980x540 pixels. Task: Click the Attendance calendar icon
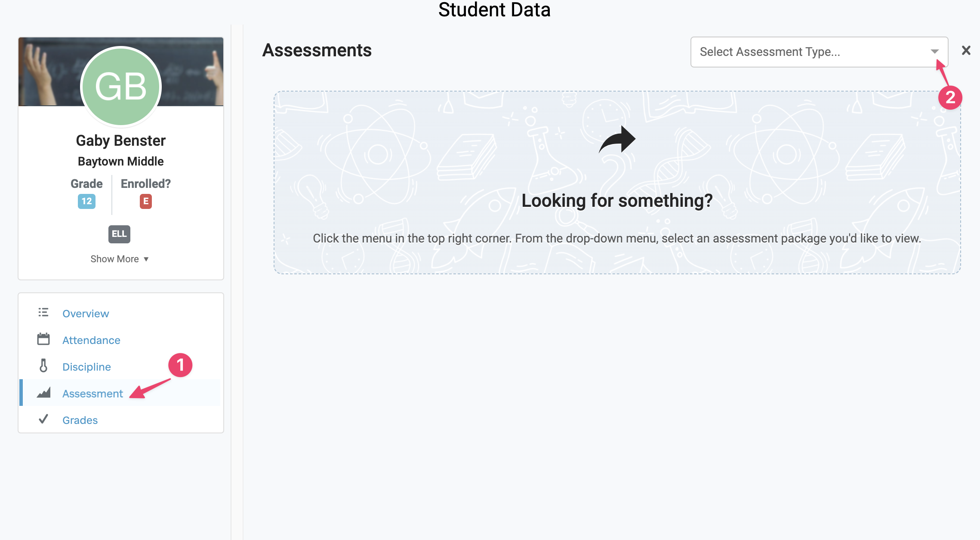[43, 339]
